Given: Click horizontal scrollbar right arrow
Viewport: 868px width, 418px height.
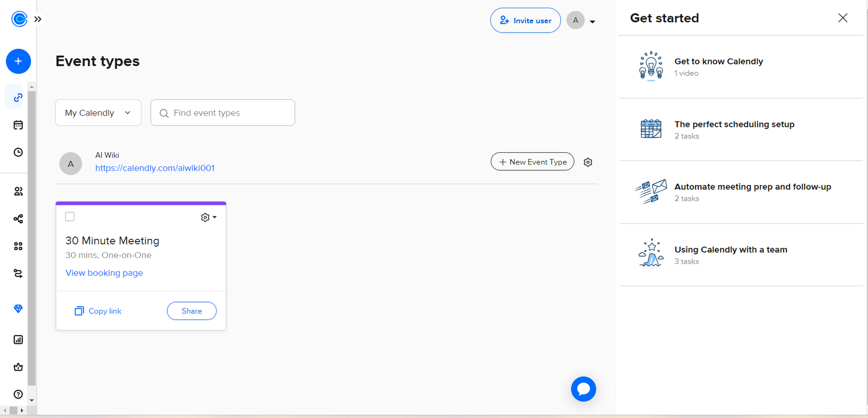Looking at the screenshot, I should 22,410.
